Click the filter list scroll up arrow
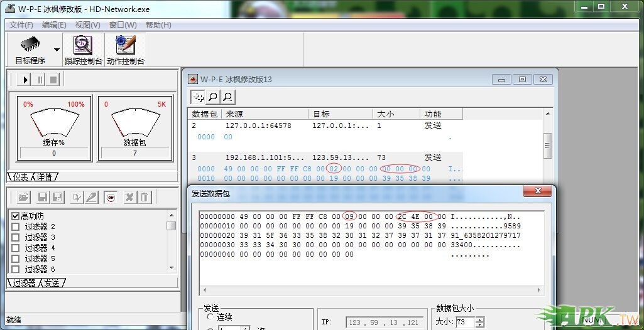The image size is (644, 330). click(x=172, y=215)
